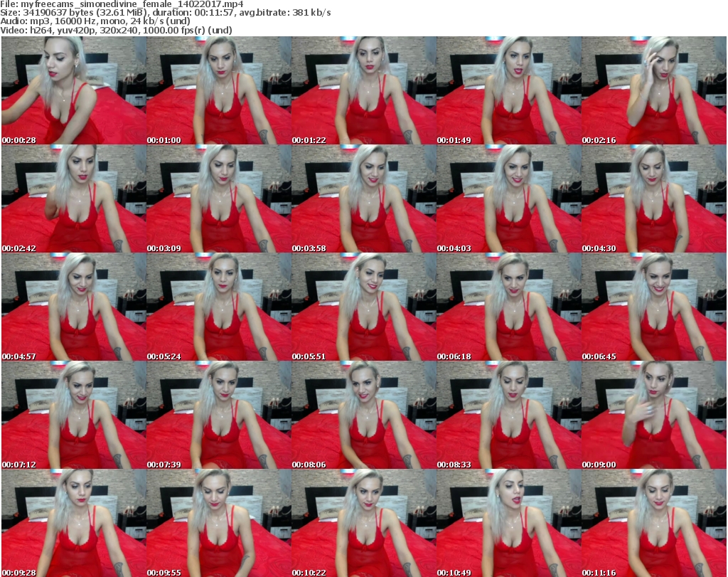The width and height of the screenshot is (728, 577).
Task: Choose the 00:10:22 frame
Action: coord(363,523)
